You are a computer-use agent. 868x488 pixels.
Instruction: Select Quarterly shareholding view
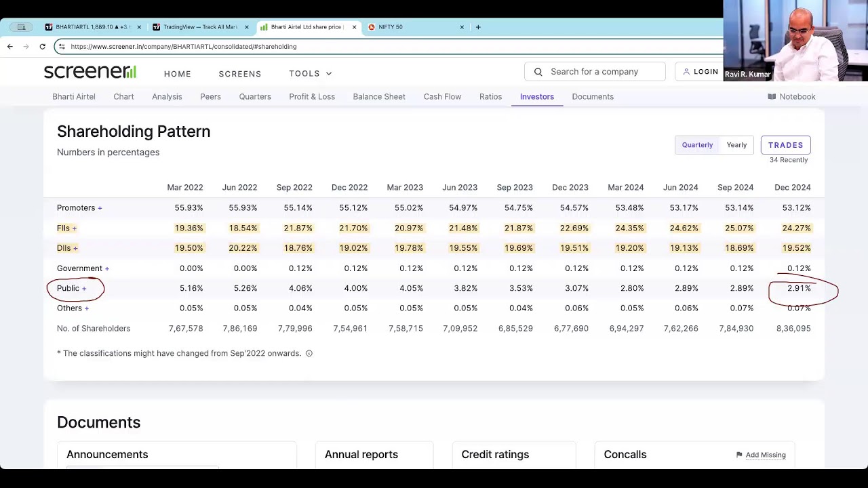(x=697, y=145)
